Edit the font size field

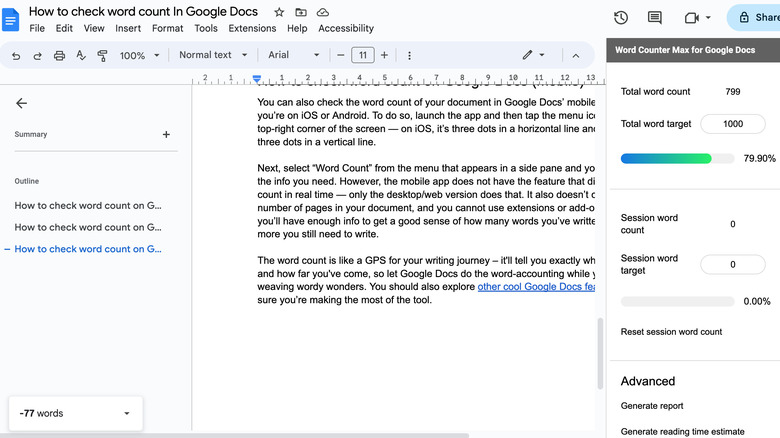click(x=363, y=55)
